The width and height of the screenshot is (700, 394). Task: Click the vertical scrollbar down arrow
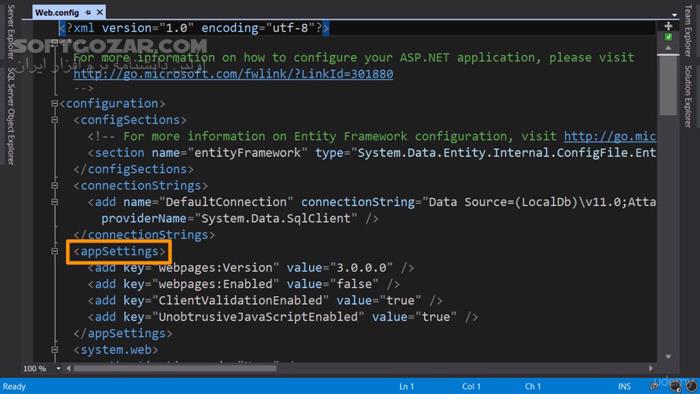tap(668, 357)
